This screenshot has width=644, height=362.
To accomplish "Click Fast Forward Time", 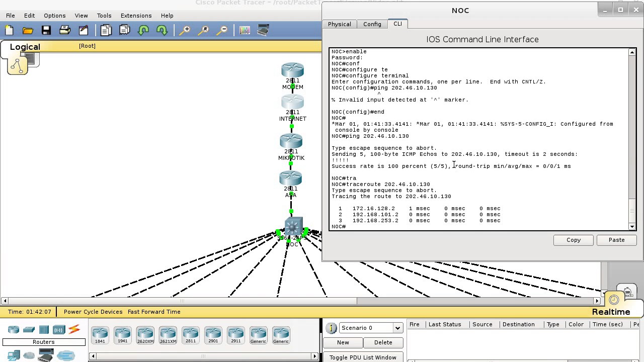I will pos(154,312).
